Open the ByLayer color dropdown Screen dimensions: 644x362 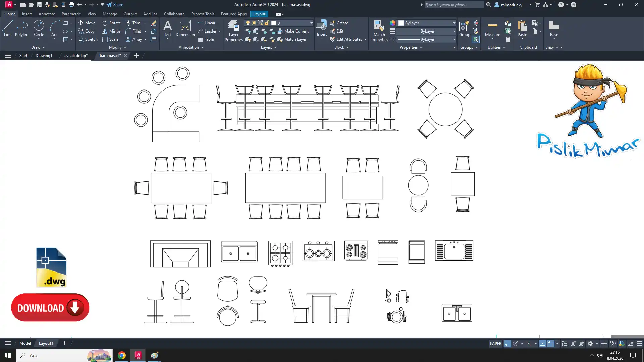pos(454,23)
